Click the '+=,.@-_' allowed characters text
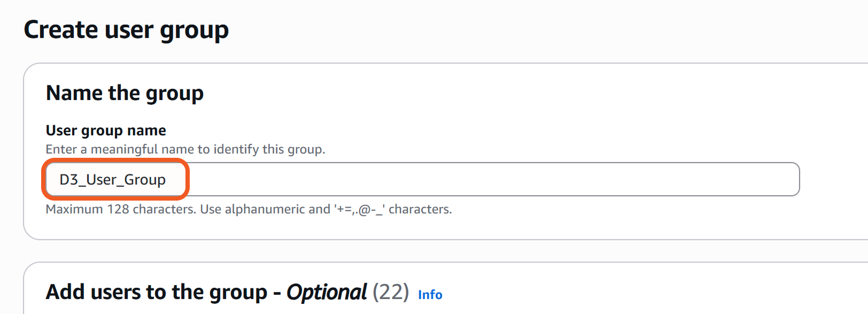This screenshot has height=314, width=868. point(359,209)
